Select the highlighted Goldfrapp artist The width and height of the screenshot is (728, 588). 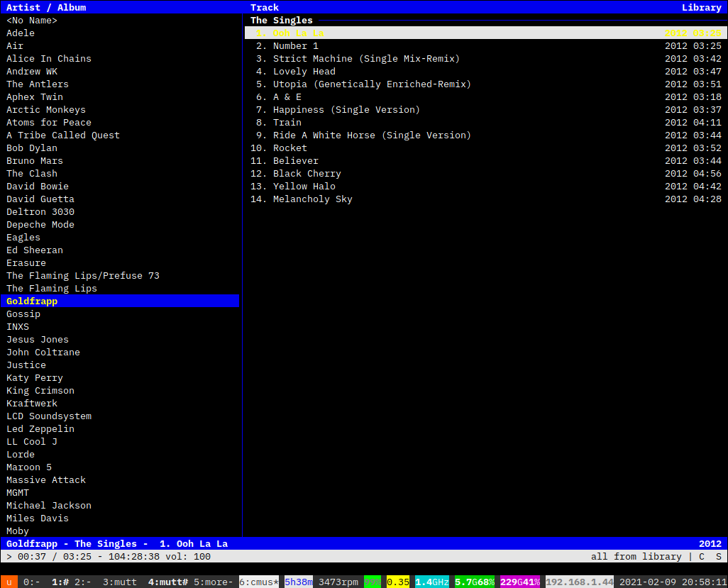point(120,301)
